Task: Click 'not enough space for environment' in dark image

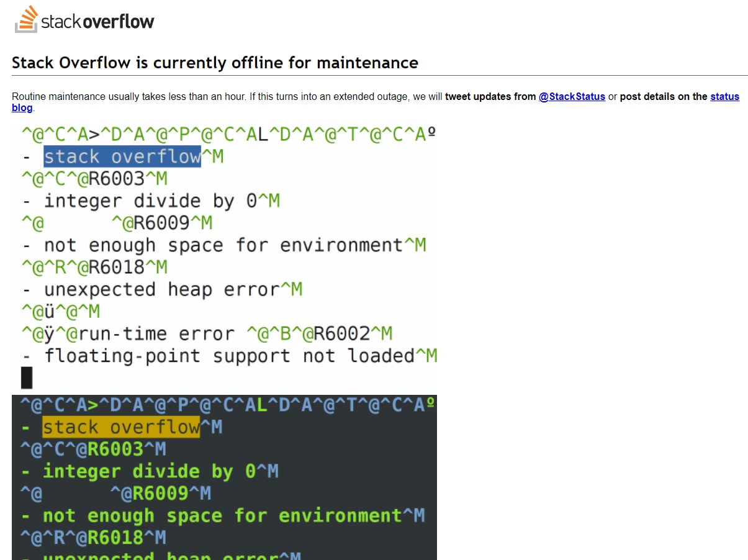Action: pos(222,516)
